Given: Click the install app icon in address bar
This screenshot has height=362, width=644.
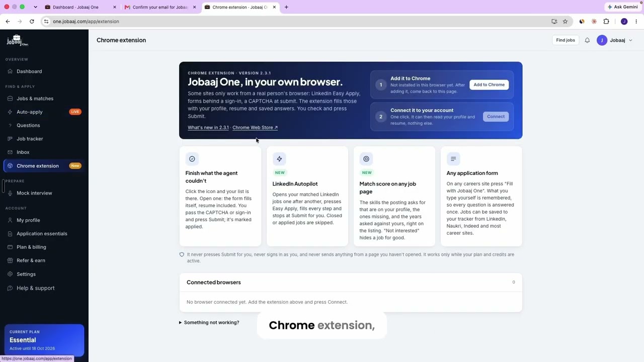Looking at the screenshot, I should coord(554,22).
